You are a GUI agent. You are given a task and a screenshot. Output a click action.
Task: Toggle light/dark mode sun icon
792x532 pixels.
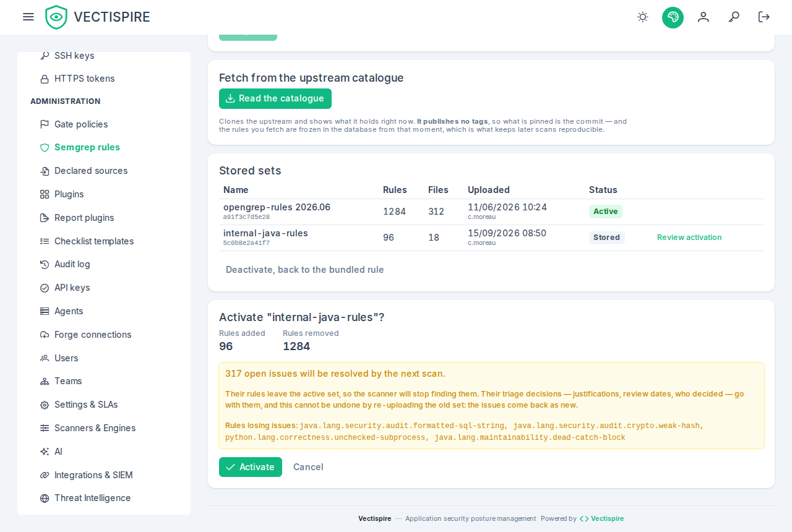[x=643, y=17]
